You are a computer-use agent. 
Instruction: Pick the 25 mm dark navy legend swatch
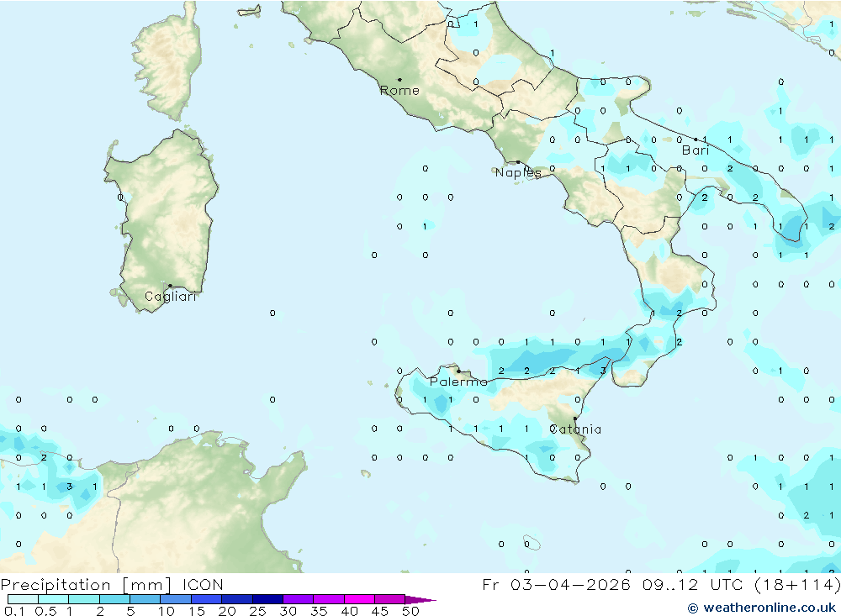pos(267,599)
